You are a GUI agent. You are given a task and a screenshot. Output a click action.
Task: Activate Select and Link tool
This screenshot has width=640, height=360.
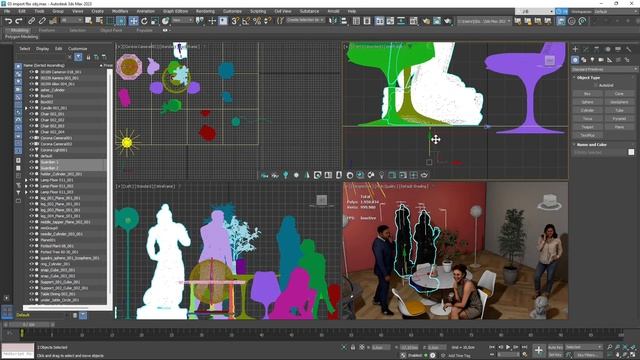31,21
